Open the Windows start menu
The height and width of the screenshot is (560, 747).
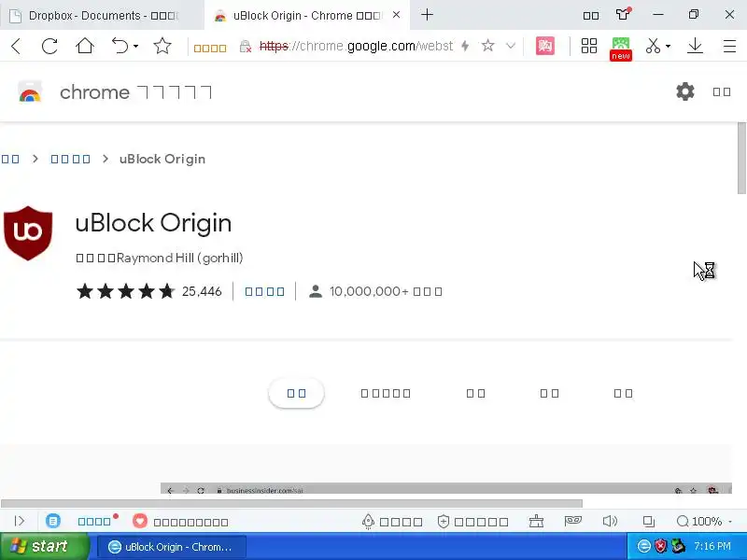click(45, 546)
